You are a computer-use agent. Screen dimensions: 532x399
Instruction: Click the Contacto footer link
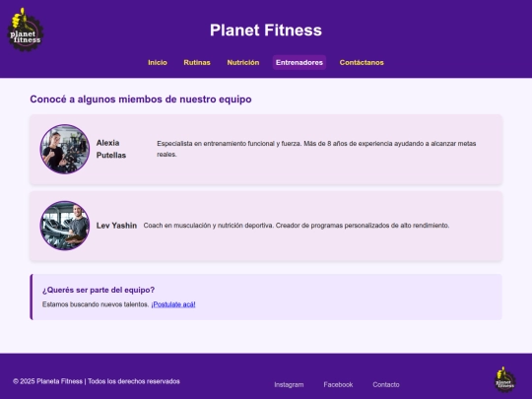[386, 385]
